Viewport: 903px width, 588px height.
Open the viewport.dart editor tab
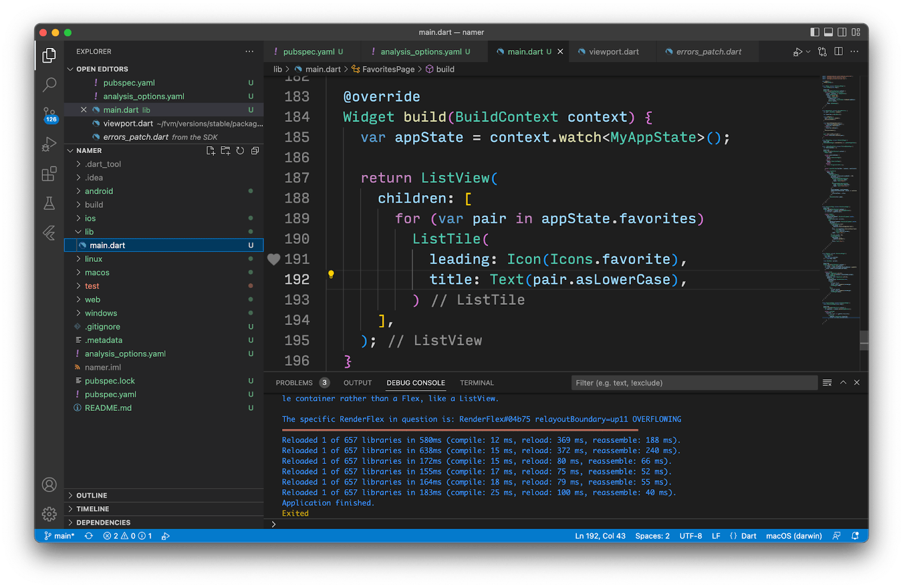(x=613, y=51)
